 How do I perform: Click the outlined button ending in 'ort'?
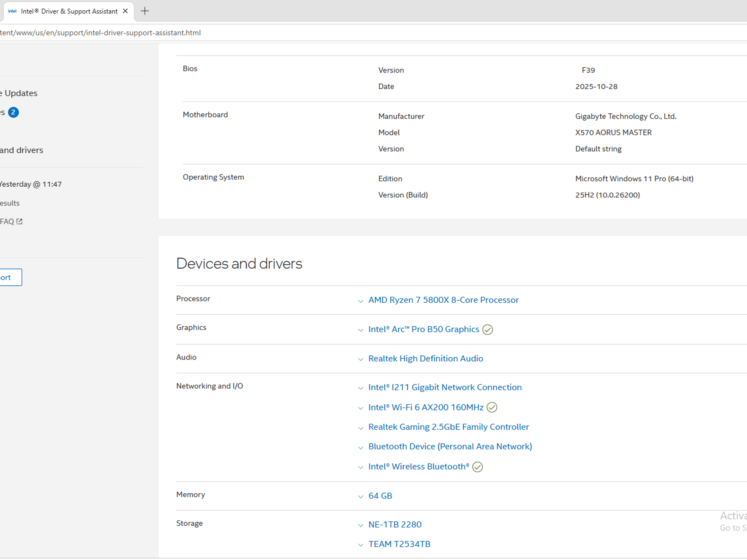(11, 277)
